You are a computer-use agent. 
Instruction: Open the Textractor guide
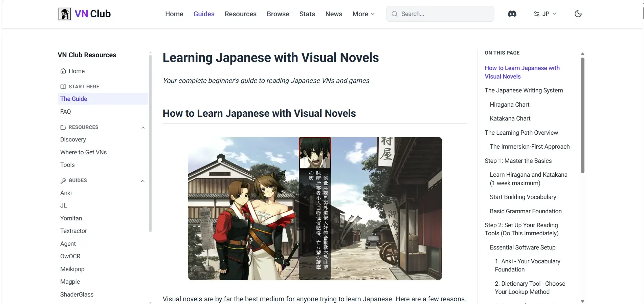tap(73, 231)
